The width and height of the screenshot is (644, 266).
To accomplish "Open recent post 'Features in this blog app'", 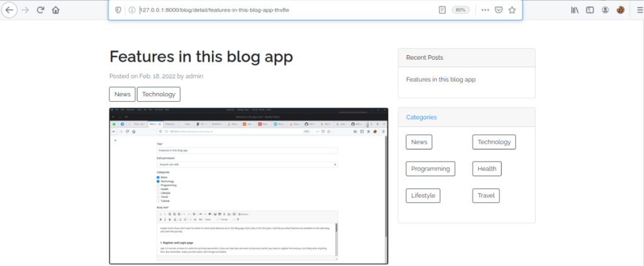I will pyautogui.click(x=441, y=80).
